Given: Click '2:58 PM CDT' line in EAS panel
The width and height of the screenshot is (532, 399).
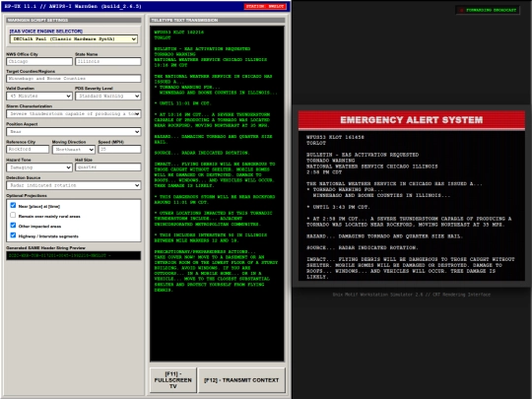Looking at the screenshot, I should click(x=324, y=172).
